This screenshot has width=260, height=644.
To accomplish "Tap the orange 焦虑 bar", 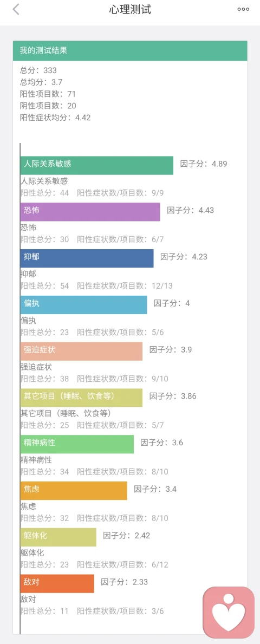I will 74,490.
